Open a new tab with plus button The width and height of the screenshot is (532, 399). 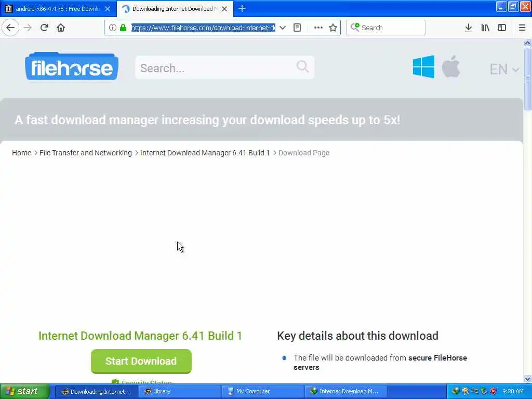coord(242,8)
